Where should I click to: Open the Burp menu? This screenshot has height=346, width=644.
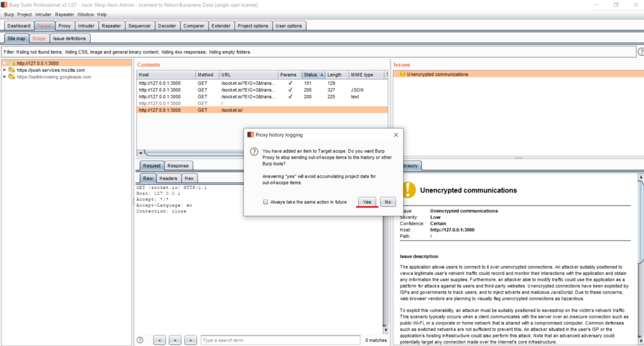[9, 15]
